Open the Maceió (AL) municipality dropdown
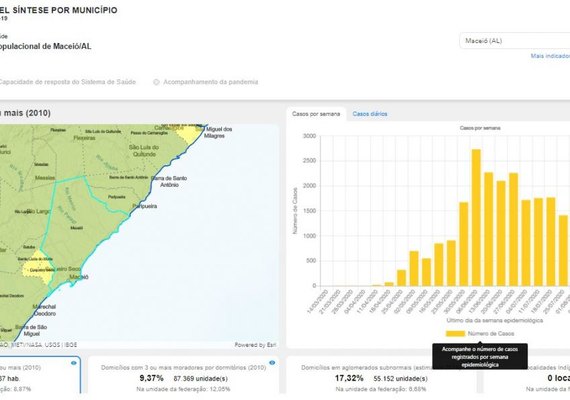This screenshot has width=570, height=400. click(x=515, y=41)
